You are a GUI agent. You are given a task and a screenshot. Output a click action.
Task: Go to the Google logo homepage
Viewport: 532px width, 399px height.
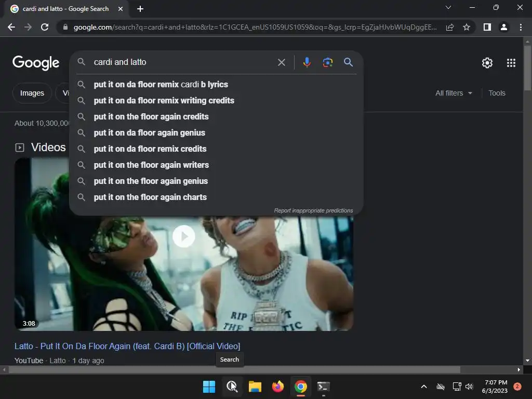(x=36, y=63)
